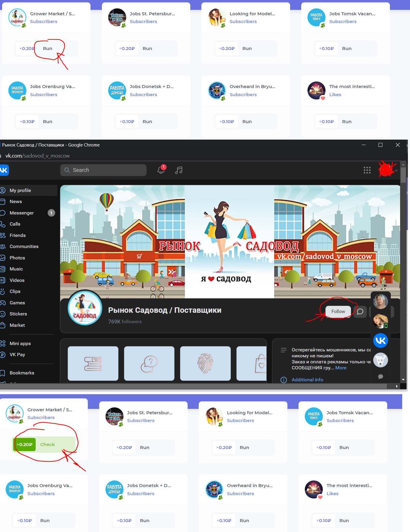The image size is (410, 532).
Task: Expand the account menu chevron in VK header
Action: click(396, 170)
